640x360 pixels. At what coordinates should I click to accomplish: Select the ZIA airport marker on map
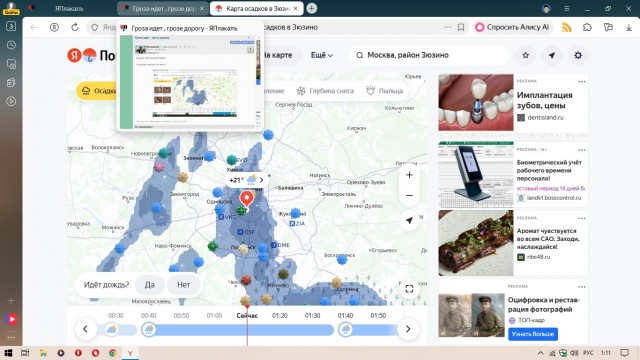pos(297,223)
